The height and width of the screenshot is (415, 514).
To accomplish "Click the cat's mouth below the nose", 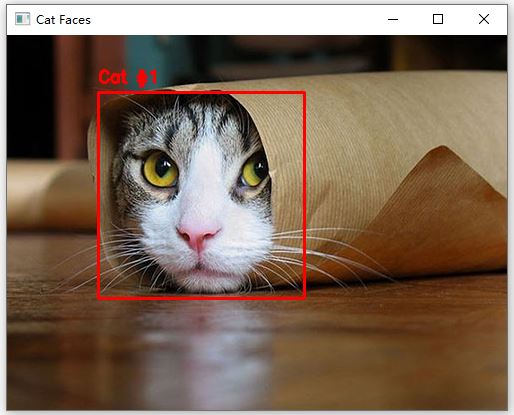I will (200, 267).
